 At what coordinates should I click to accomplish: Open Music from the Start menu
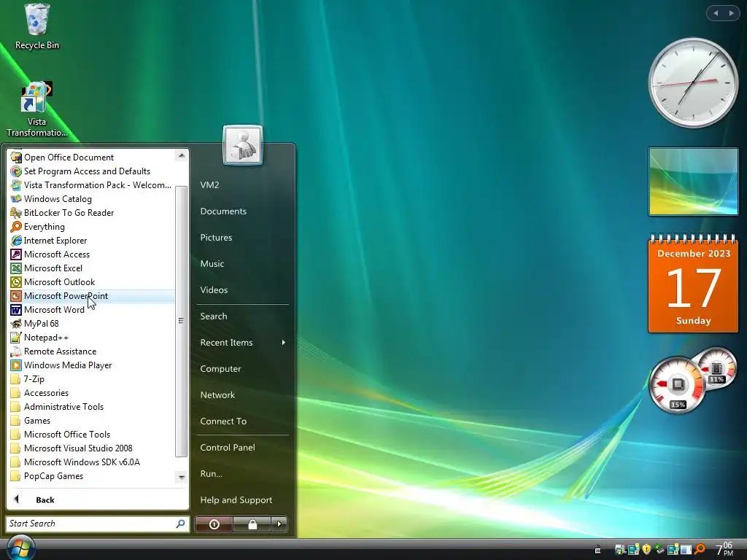[242, 263]
